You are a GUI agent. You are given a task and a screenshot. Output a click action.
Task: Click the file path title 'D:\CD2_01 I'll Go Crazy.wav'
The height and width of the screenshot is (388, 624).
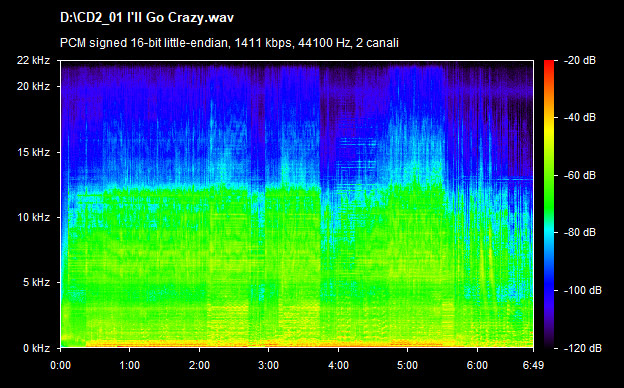click(x=147, y=18)
